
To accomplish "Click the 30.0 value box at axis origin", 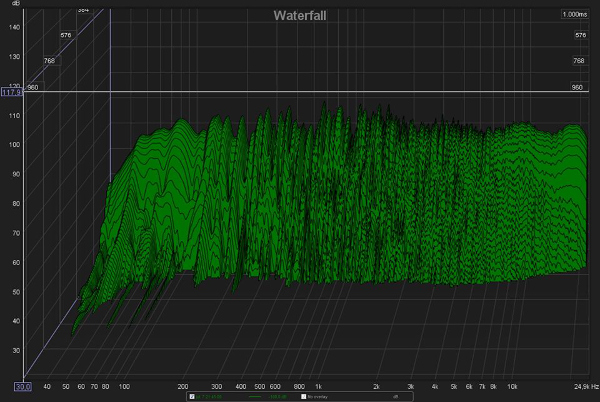I will point(23,386).
